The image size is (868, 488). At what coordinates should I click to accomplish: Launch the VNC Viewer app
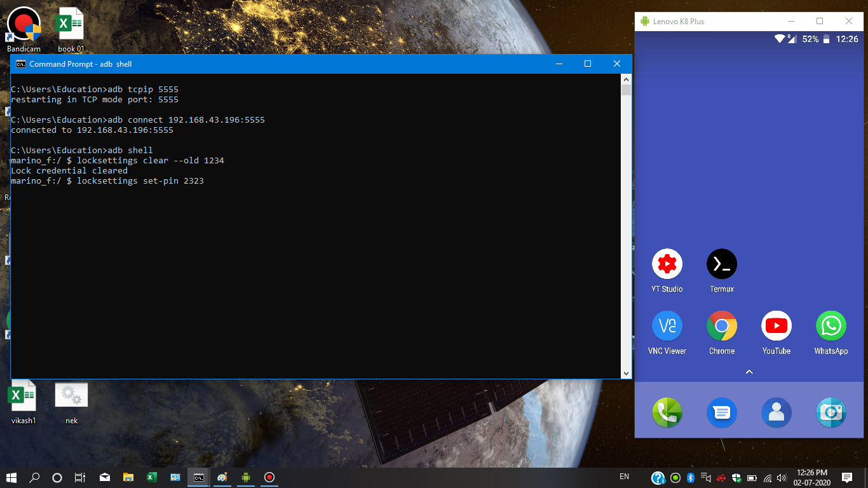click(667, 326)
